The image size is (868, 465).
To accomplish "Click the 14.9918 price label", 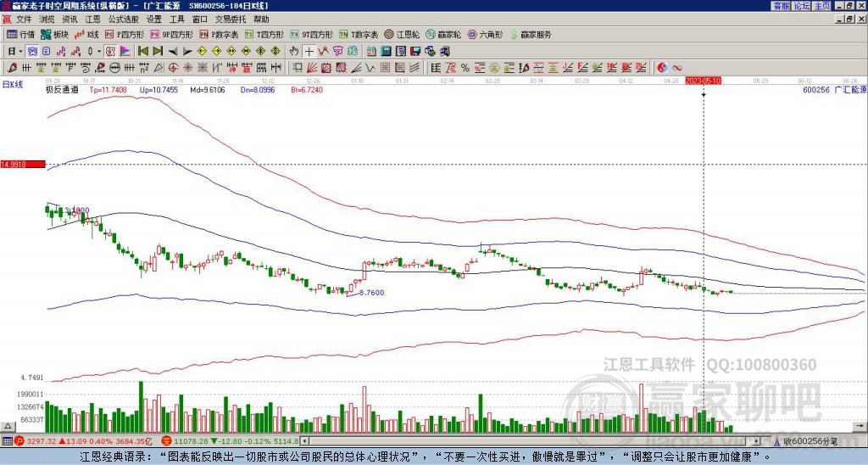I will [23, 164].
